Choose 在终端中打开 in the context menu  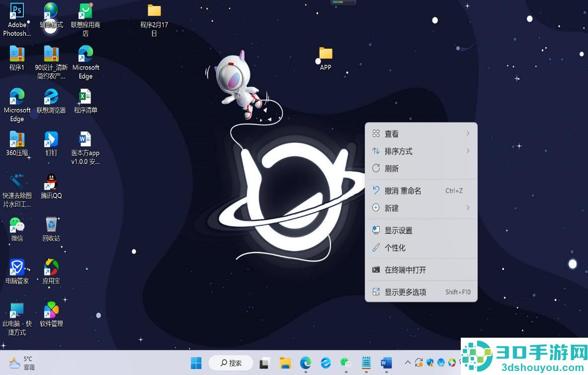[x=421, y=270]
